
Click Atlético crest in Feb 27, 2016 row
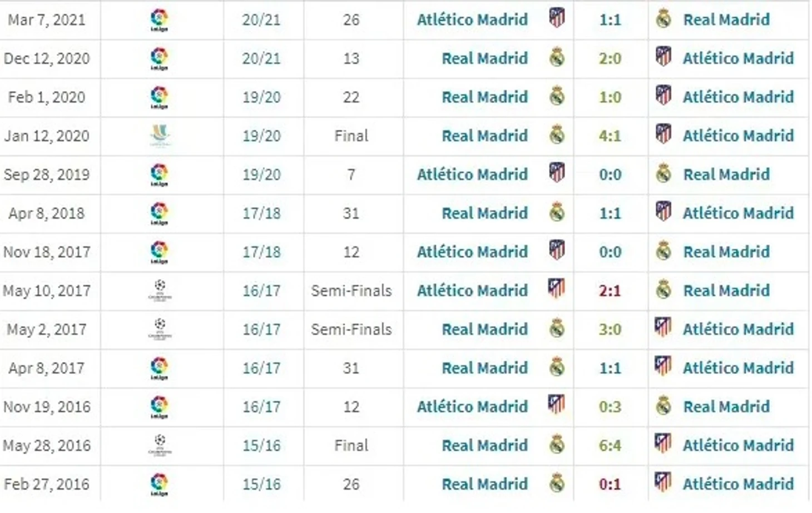pyautogui.click(x=663, y=482)
